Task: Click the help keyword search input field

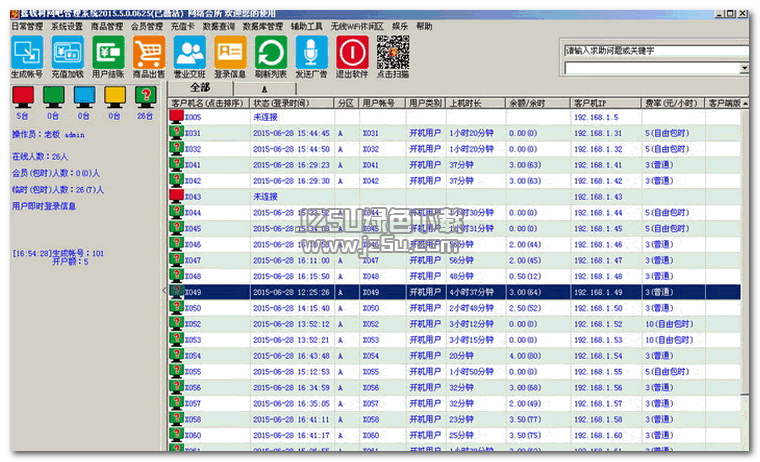Action: click(x=656, y=50)
